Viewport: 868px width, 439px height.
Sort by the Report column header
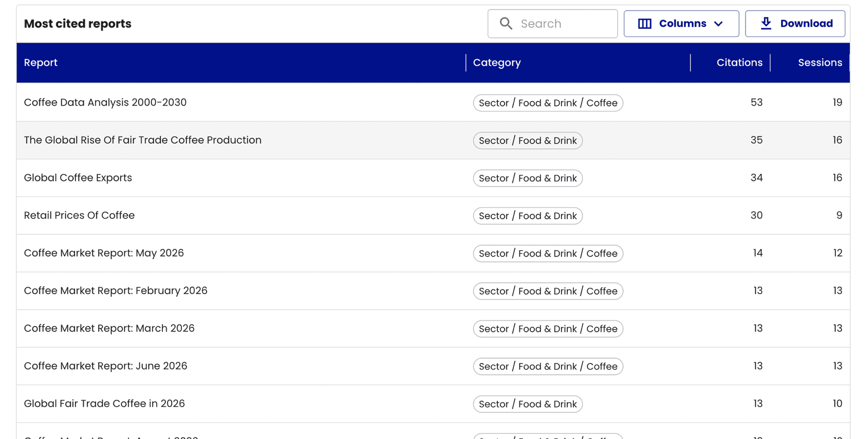click(41, 63)
